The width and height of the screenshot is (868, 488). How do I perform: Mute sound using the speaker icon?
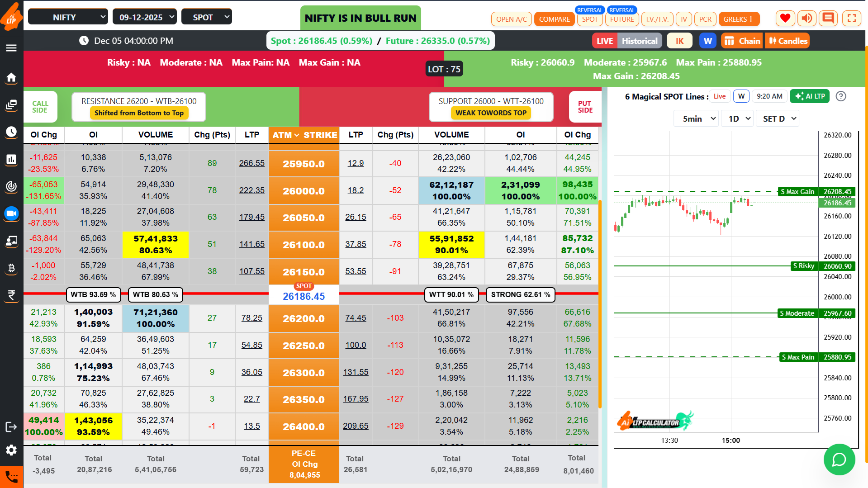[806, 18]
